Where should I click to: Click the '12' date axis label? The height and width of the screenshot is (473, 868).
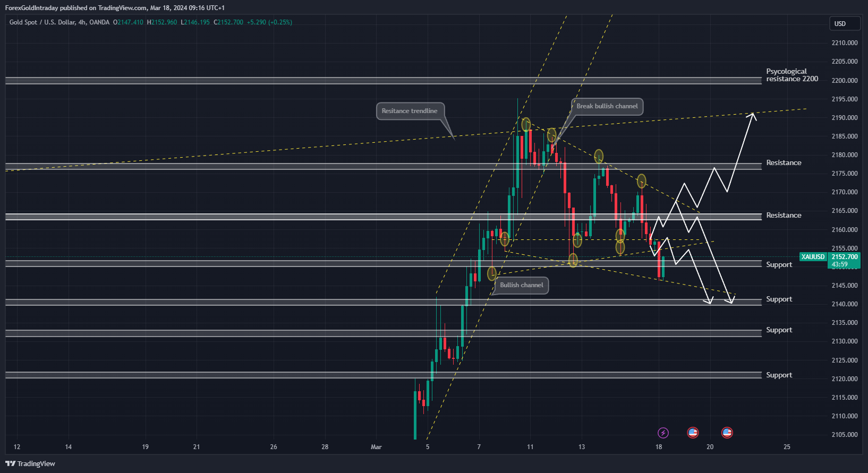pos(17,447)
